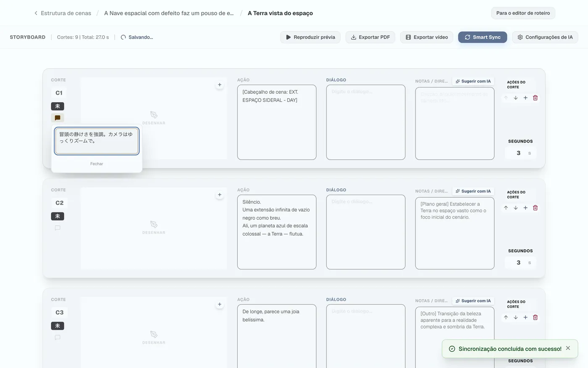Run Smart Sync

coord(483,37)
